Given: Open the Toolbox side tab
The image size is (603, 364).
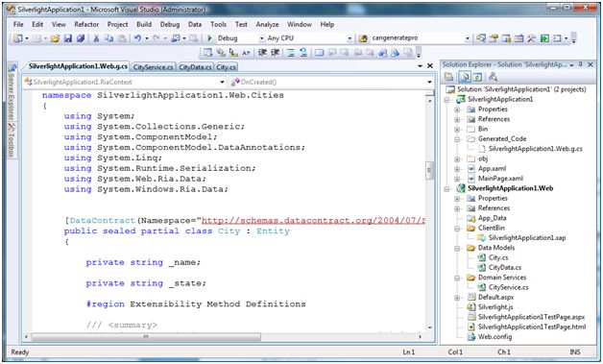Looking at the screenshot, I should point(12,140).
